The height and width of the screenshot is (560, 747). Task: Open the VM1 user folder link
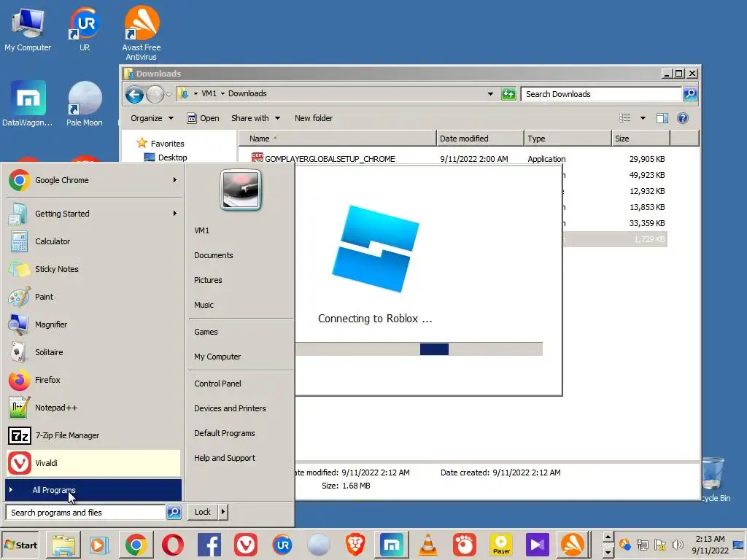[201, 230]
